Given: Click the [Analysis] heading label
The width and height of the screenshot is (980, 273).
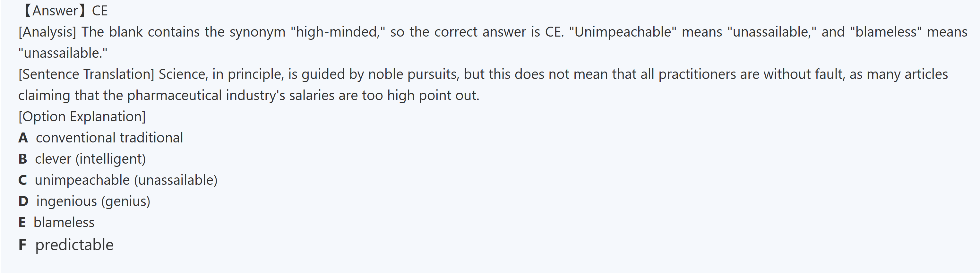Looking at the screenshot, I should [47, 32].
